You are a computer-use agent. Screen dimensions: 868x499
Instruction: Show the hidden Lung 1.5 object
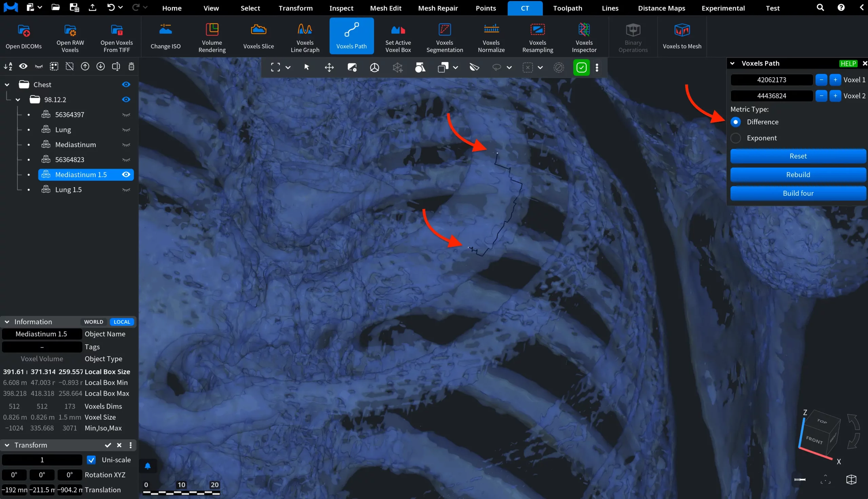(126, 190)
